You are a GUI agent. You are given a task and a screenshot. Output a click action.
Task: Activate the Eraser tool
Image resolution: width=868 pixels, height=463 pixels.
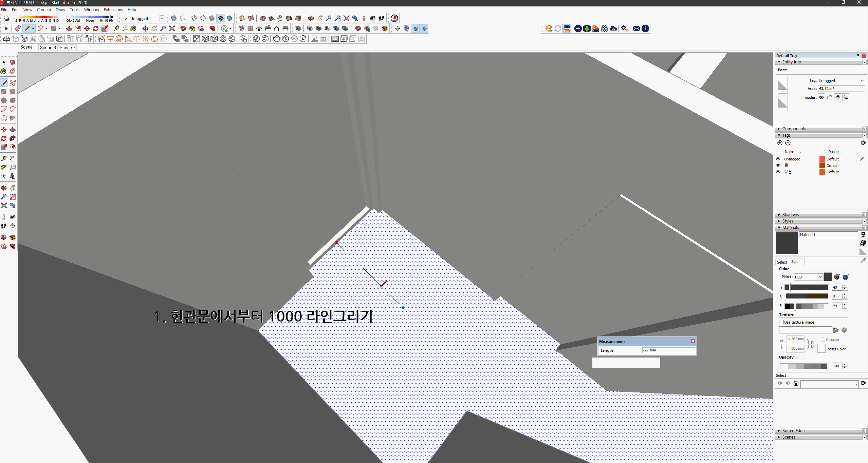click(x=12, y=71)
